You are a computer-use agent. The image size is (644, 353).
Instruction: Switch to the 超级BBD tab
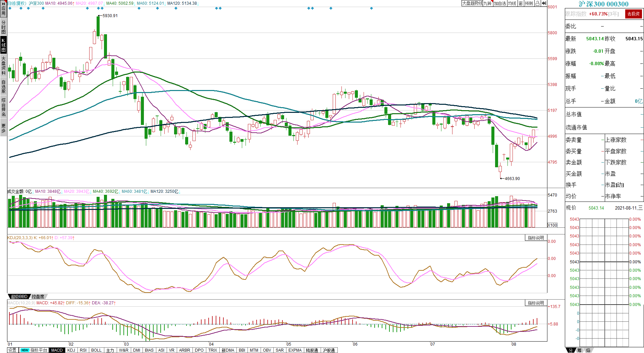click(x=19, y=297)
